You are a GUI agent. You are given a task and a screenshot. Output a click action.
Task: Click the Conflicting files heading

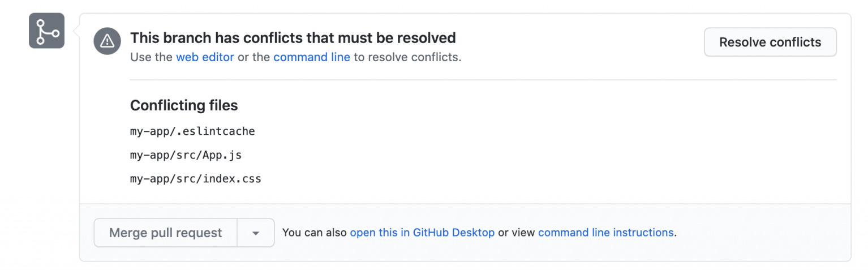tap(184, 105)
